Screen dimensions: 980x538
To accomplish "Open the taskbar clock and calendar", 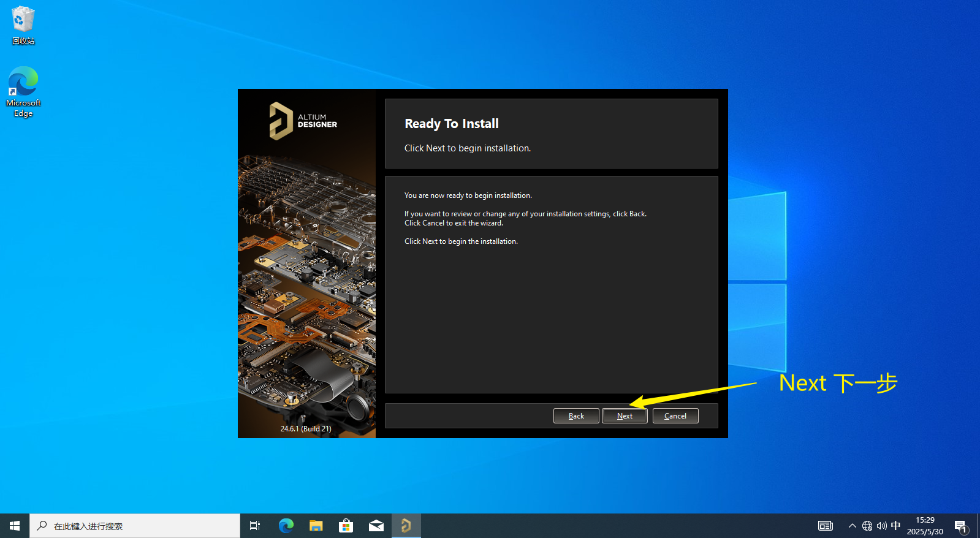I will click(x=925, y=526).
